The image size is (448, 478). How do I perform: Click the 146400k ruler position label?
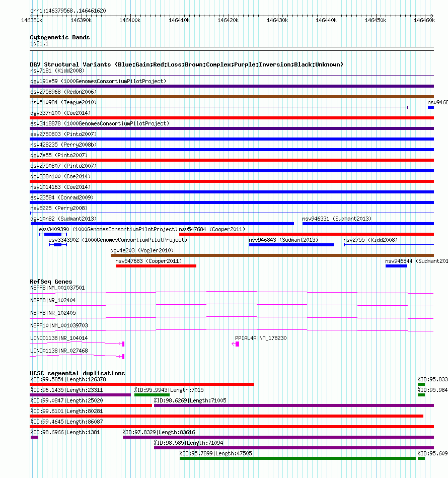[130, 21]
